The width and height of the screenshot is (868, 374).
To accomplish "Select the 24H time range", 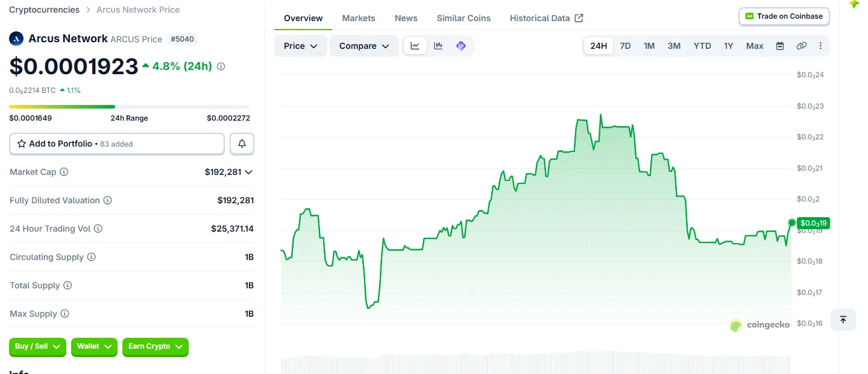I will 599,46.
